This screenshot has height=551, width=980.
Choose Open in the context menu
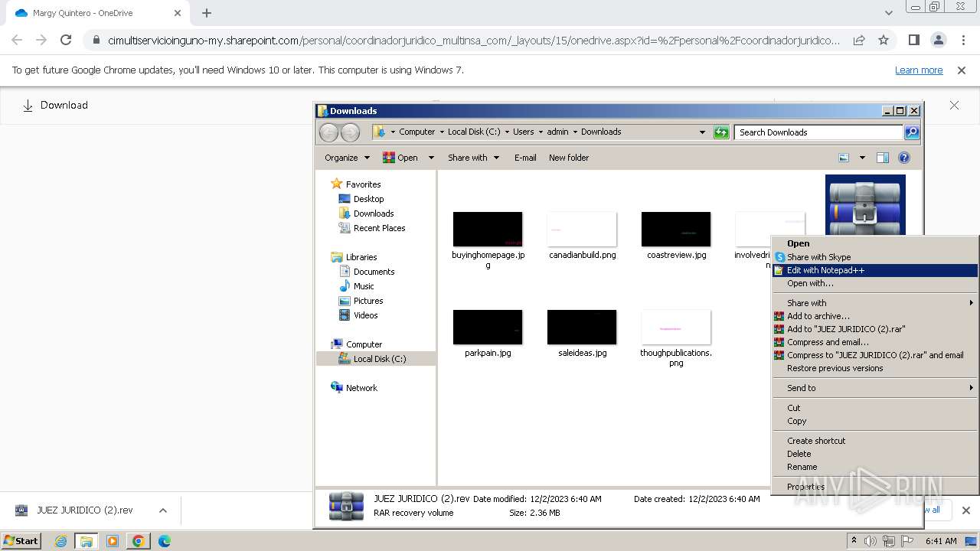(875, 244)
